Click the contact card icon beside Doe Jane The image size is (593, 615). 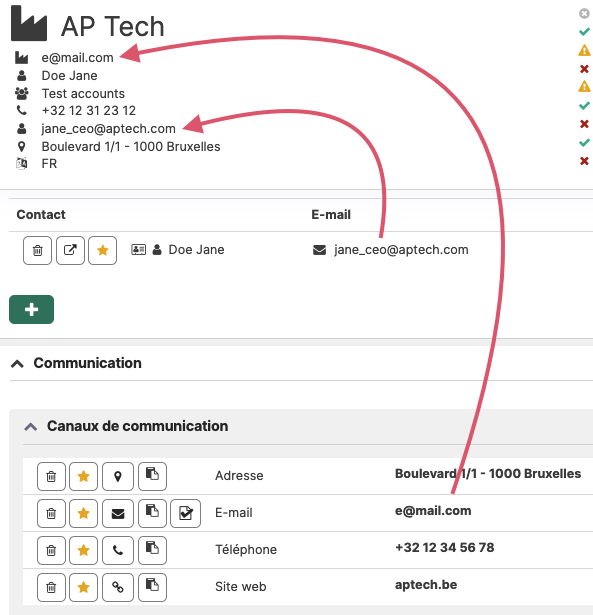(x=138, y=249)
